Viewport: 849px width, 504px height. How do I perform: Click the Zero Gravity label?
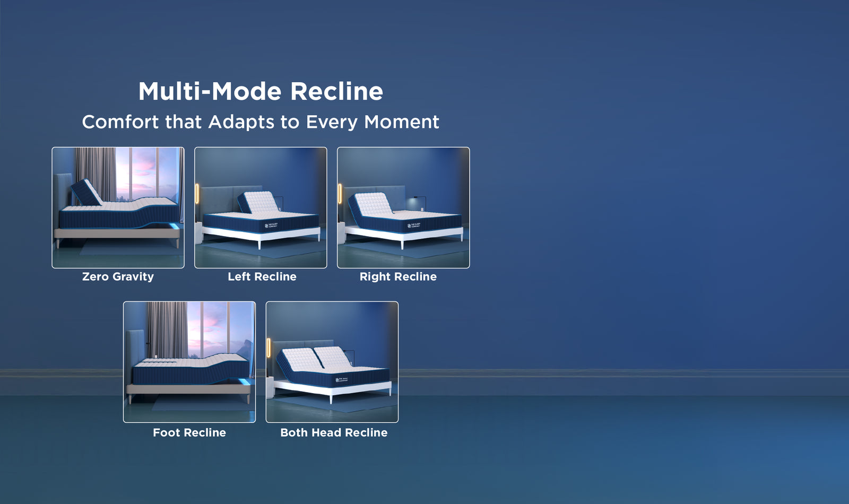click(118, 276)
